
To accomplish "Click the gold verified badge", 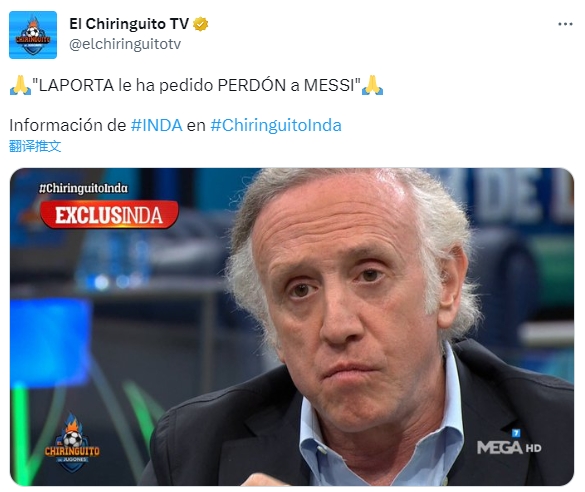I will click(200, 24).
